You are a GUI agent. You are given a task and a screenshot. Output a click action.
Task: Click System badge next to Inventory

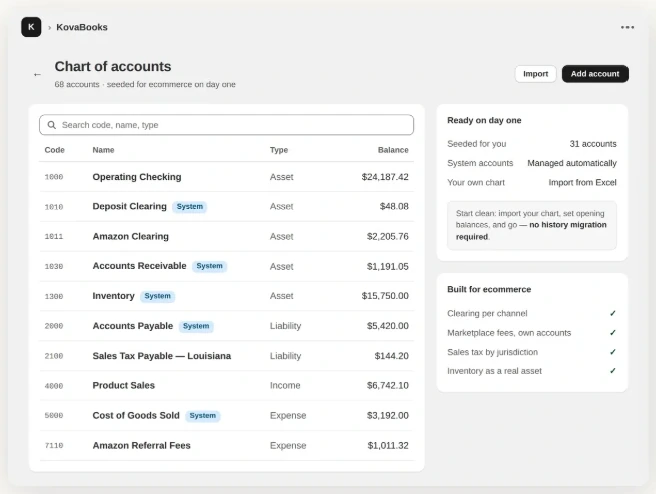[157, 296]
